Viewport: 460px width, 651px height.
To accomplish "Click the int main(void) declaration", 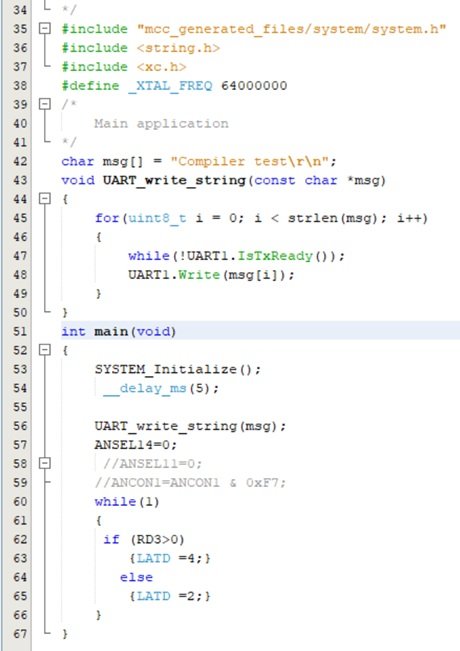I will click(119, 331).
